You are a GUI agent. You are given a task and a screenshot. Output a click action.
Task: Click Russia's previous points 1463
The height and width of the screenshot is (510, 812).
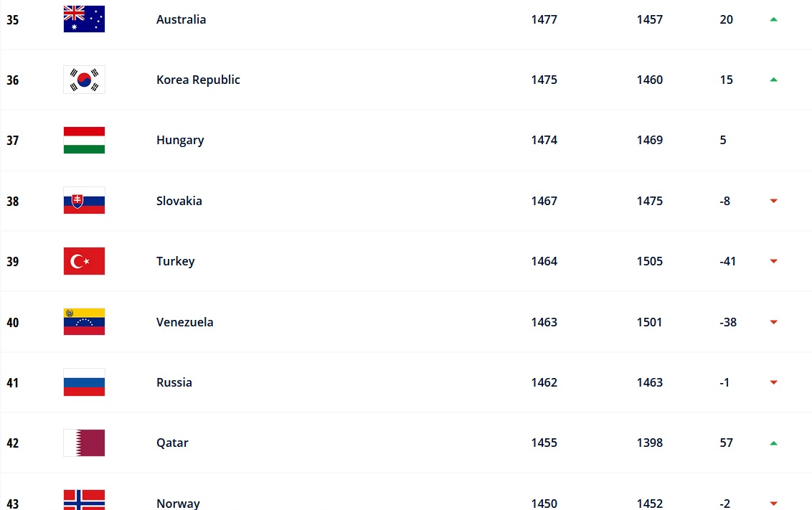[x=649, y=382]
